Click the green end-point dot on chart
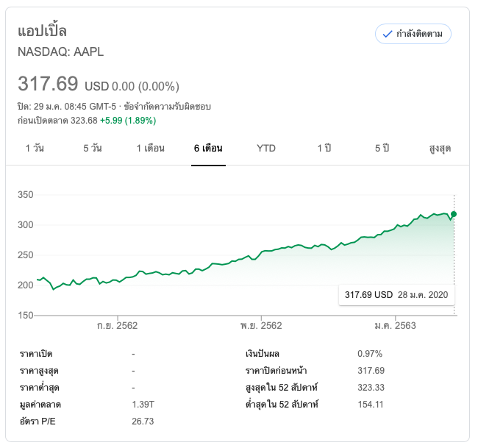This screenshot has width=478, height=448. point(454,214)
